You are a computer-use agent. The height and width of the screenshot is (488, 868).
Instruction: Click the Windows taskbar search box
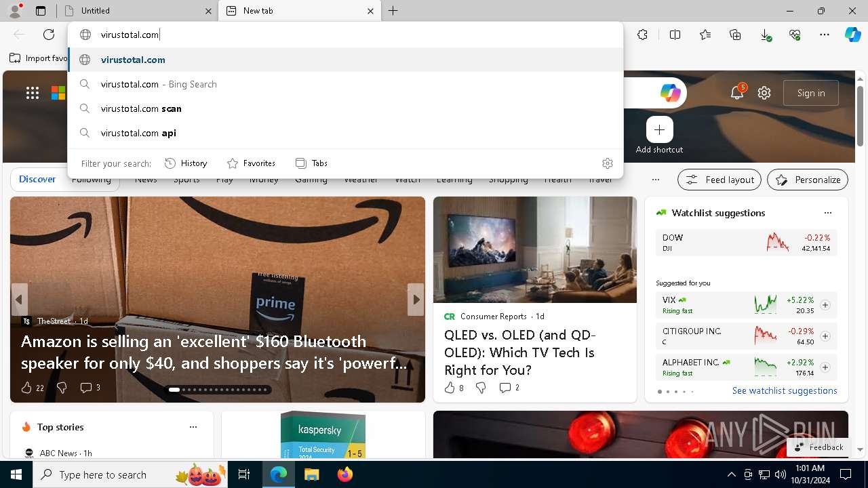point(130,474)
